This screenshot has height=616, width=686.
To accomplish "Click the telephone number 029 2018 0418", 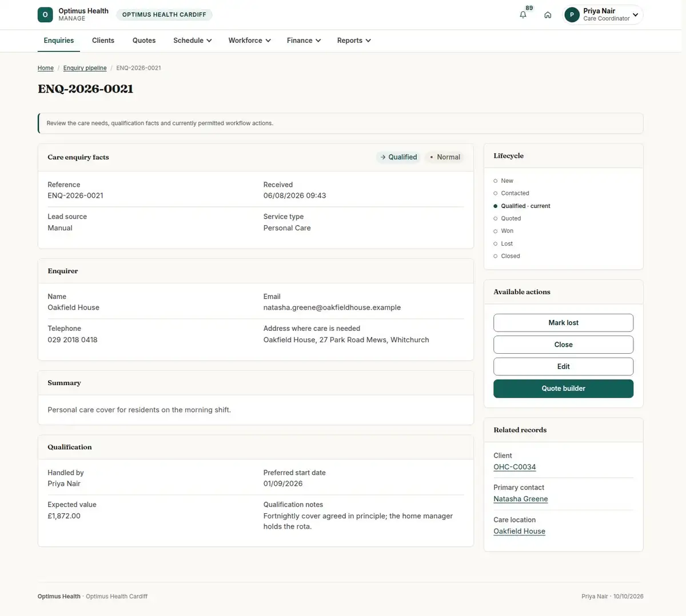I will (x=73, y=339).
